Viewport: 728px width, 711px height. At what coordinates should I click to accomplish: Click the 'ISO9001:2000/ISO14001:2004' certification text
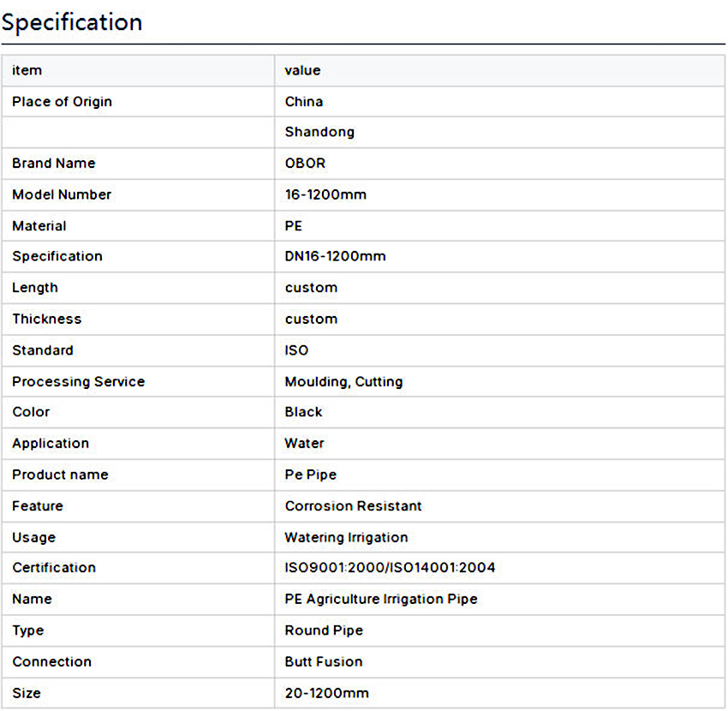390,568
